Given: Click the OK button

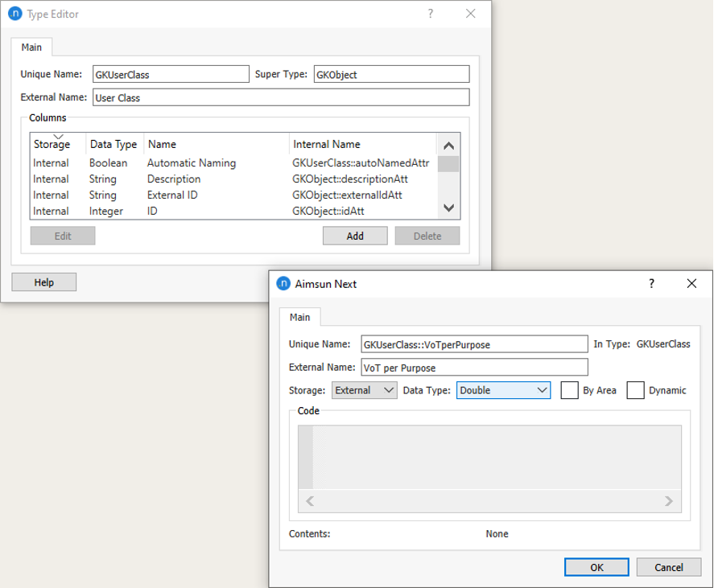Looking at the screenshot, I should coord(596,567).
